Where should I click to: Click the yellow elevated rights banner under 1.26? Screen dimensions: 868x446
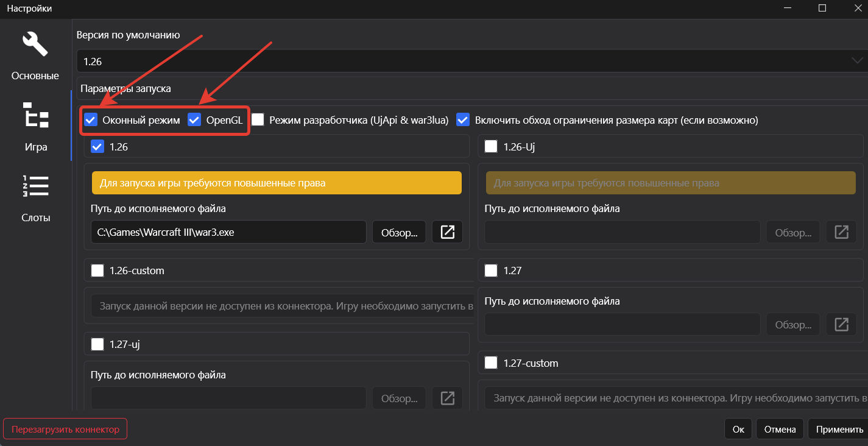(277, 183)
